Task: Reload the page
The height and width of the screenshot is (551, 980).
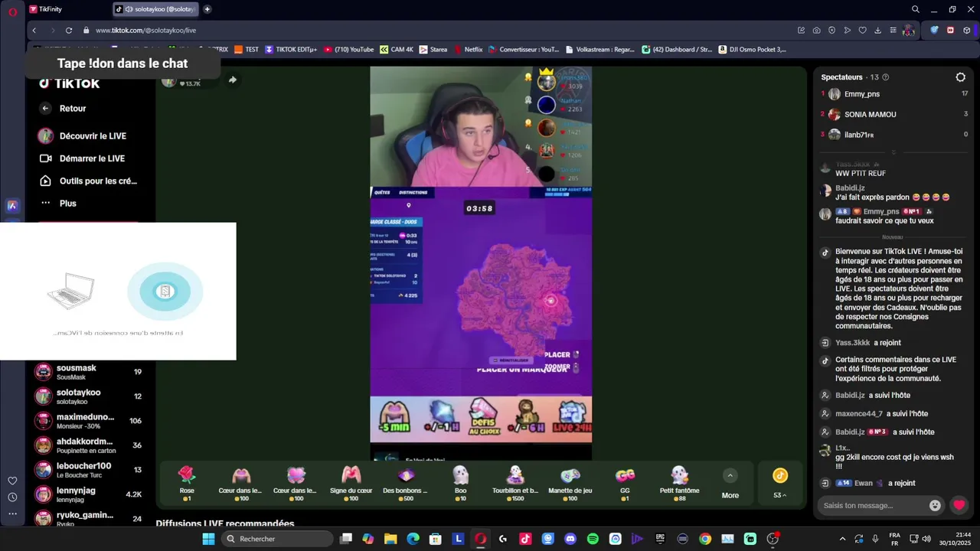Action: click(x=68, y=30)
